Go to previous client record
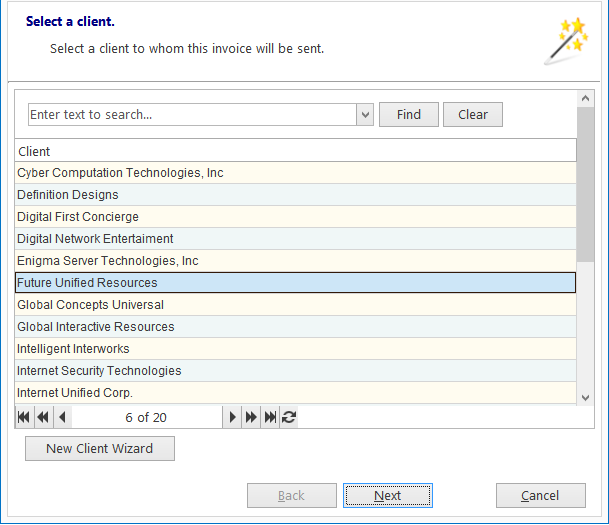 coord(63,417)
